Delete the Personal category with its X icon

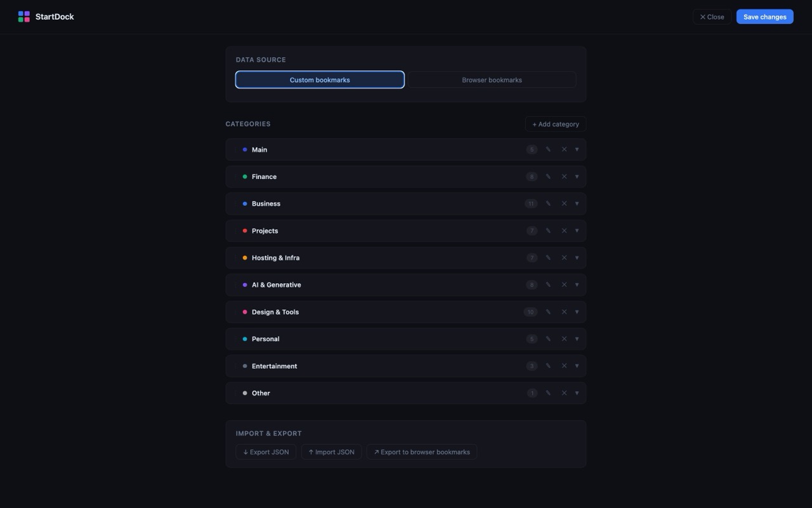click(564, 339)
